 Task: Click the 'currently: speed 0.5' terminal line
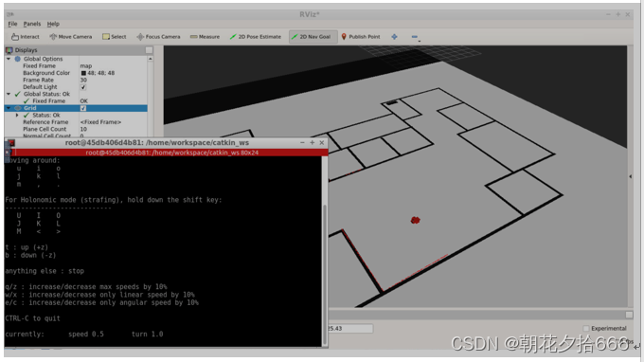pos(83,335)
